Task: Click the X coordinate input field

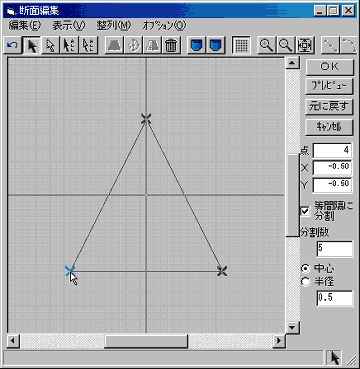Action: [332, 167]
